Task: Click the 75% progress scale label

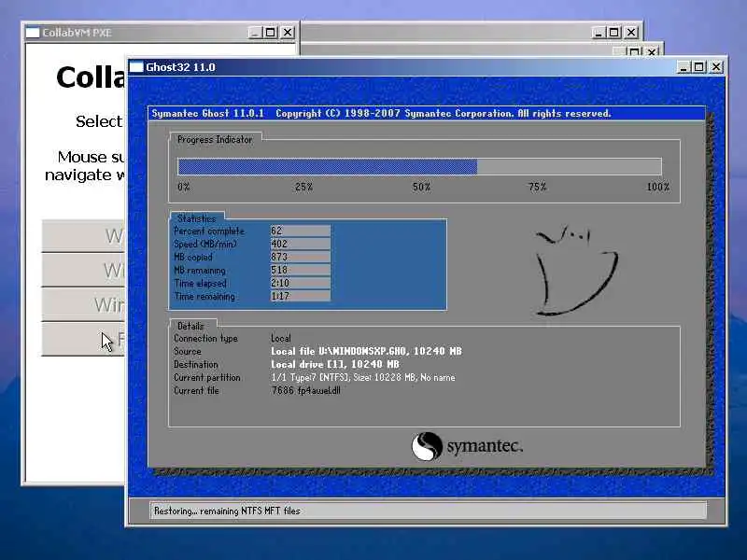Action: pos(538,187)
